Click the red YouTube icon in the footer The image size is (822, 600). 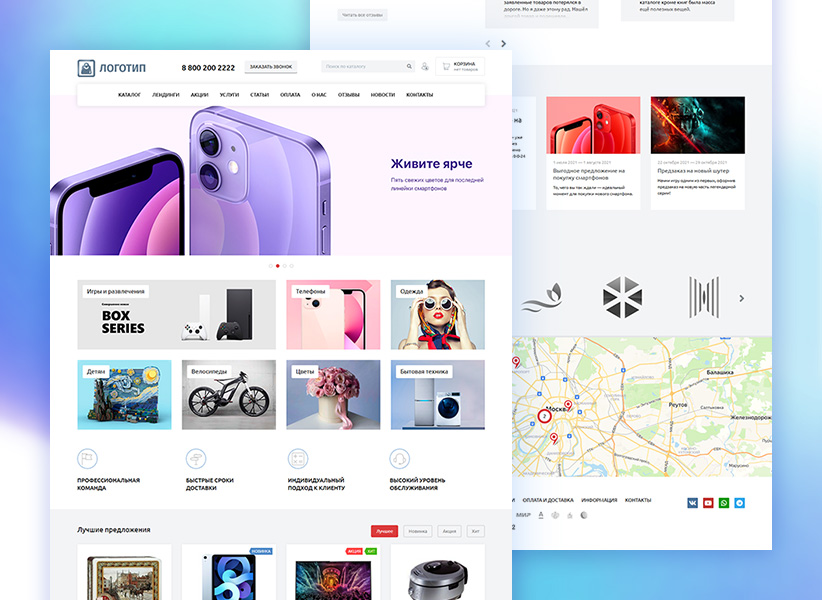(708, 502)
